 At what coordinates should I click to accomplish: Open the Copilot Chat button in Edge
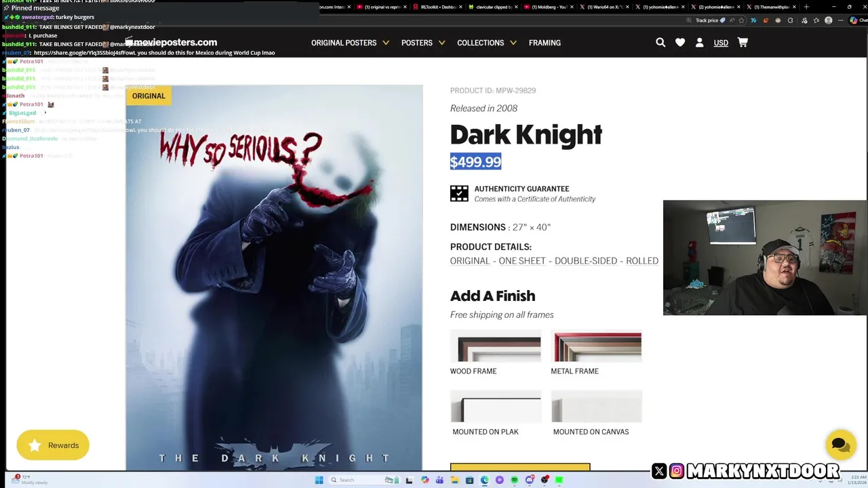[x=859, y=20]
